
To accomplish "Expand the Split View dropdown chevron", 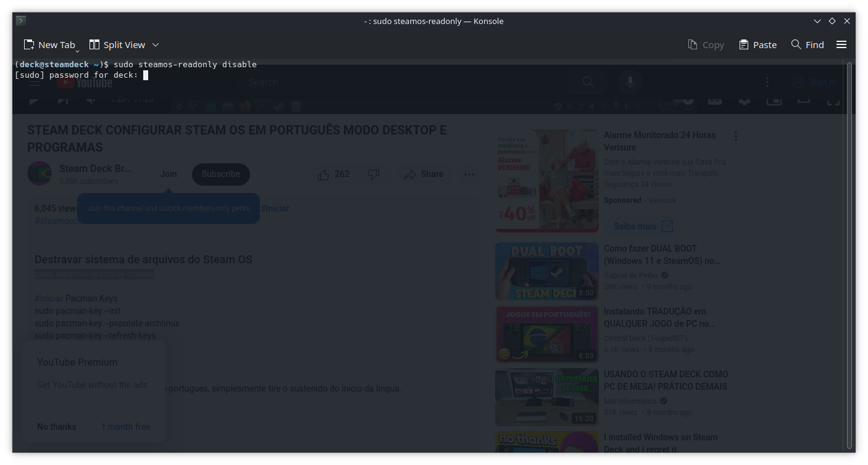I will pyautogui.click(x=156, y=44).
